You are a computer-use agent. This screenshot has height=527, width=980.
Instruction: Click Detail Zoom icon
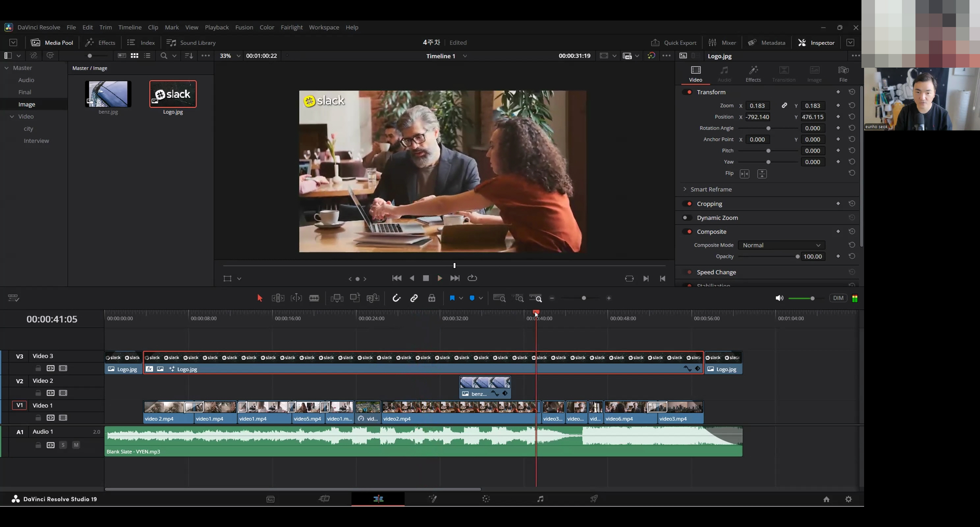click(518, 298)
